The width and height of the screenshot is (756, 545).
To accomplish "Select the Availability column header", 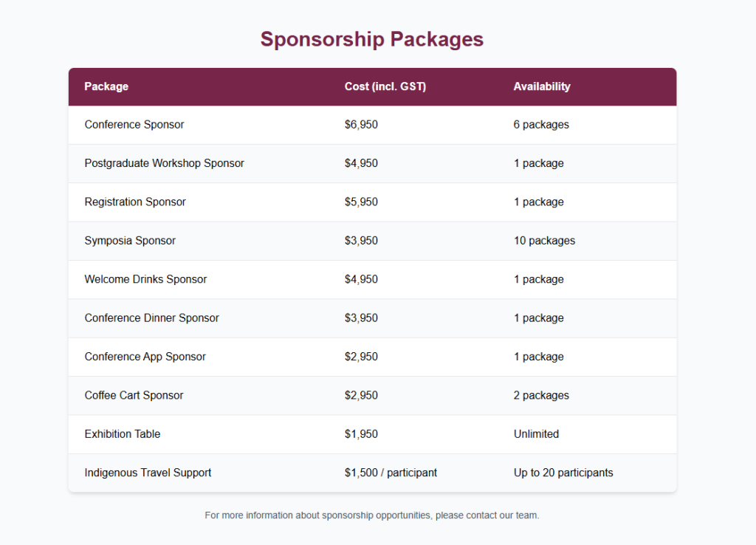I will (542, 87).
